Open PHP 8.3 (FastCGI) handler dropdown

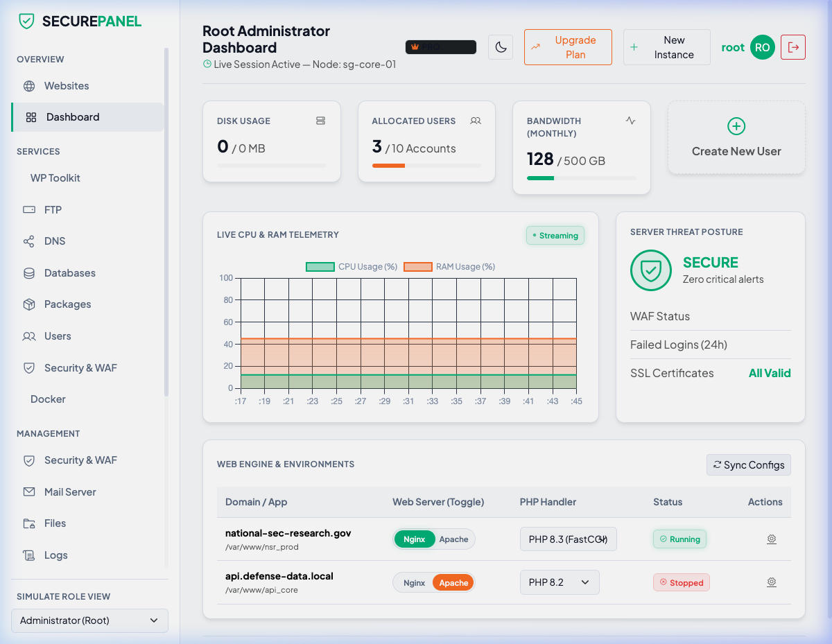569,539
